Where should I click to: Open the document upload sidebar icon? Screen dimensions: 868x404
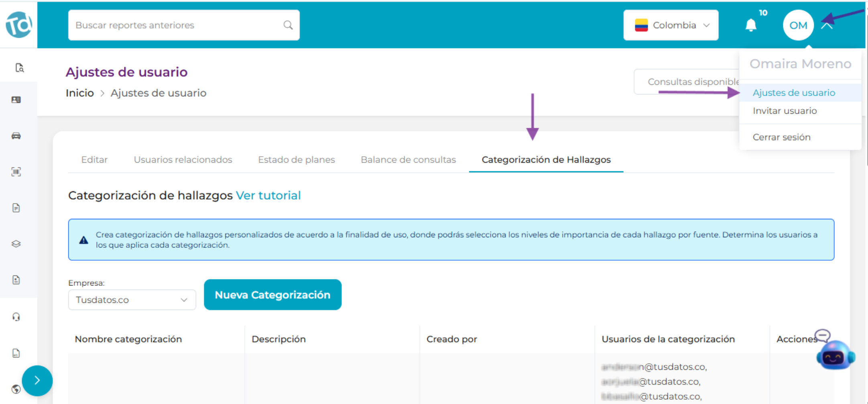point(16,280)
